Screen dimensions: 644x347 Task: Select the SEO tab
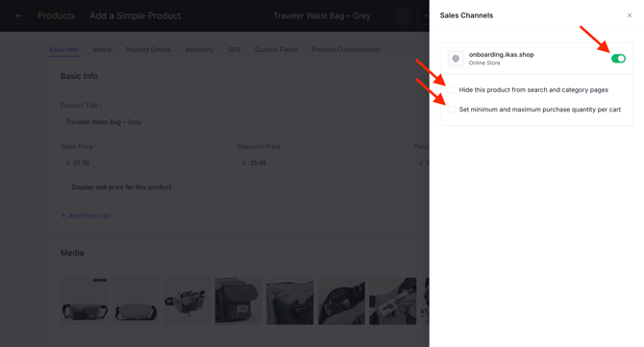(235, 50)
